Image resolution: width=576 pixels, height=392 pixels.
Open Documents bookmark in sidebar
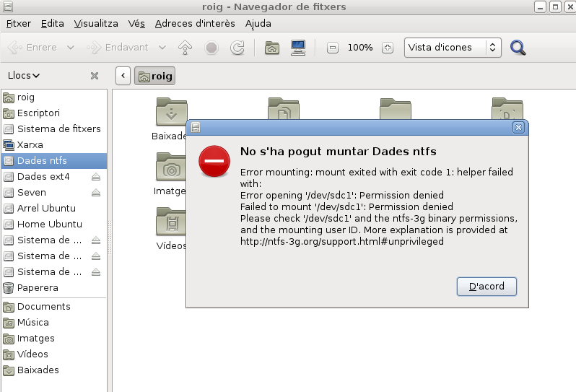click(54, 306)
